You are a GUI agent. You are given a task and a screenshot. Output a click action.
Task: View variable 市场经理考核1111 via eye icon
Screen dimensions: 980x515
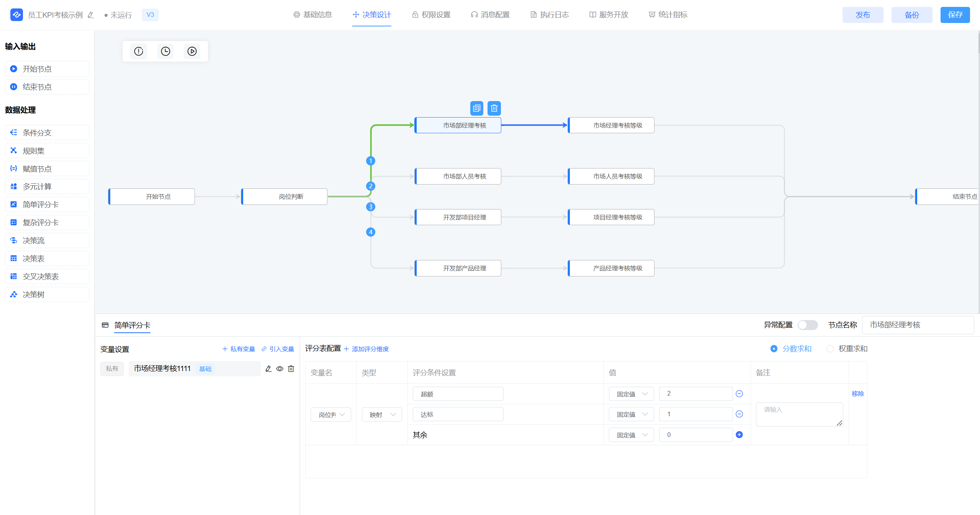coord(280,369)
